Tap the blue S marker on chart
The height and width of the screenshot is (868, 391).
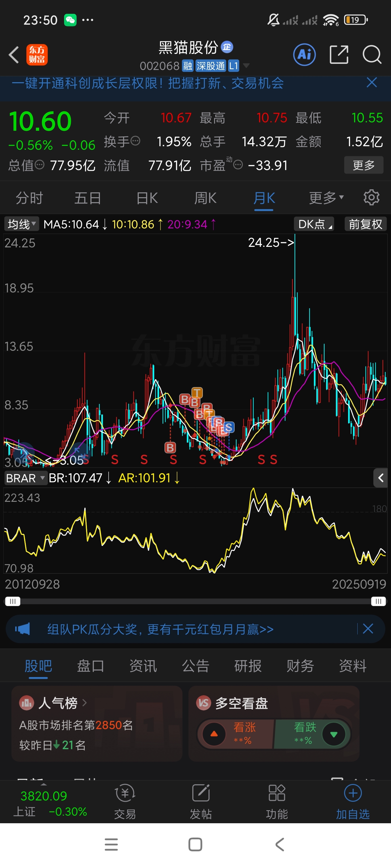click(229, 427)
